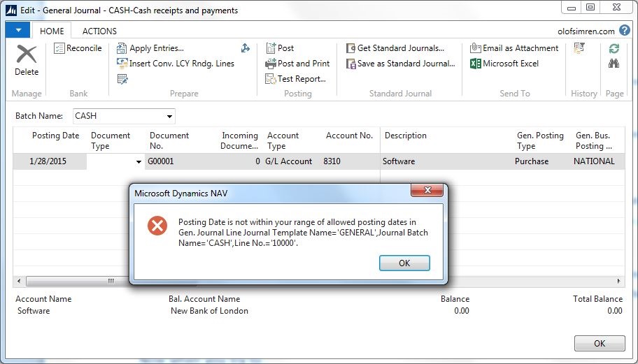638x364 pixels.
Task: Click the Gen. Bus. Posting column header
Action: (594, 140)
